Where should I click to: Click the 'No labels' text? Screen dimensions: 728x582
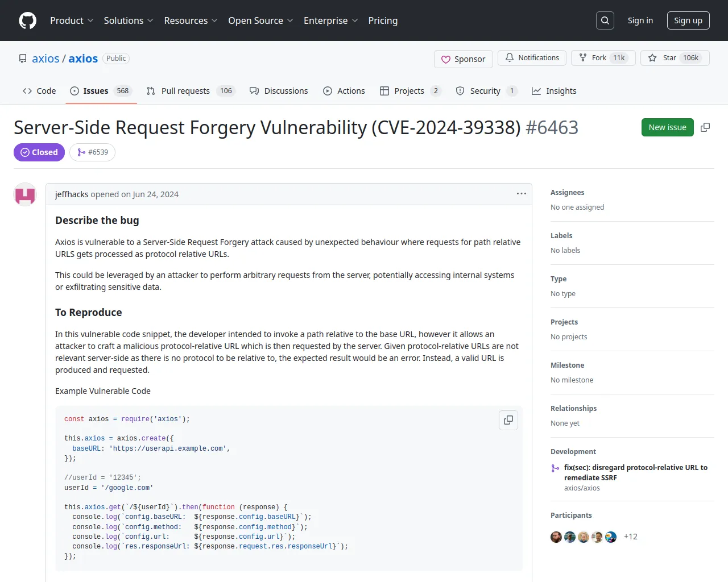565,251
